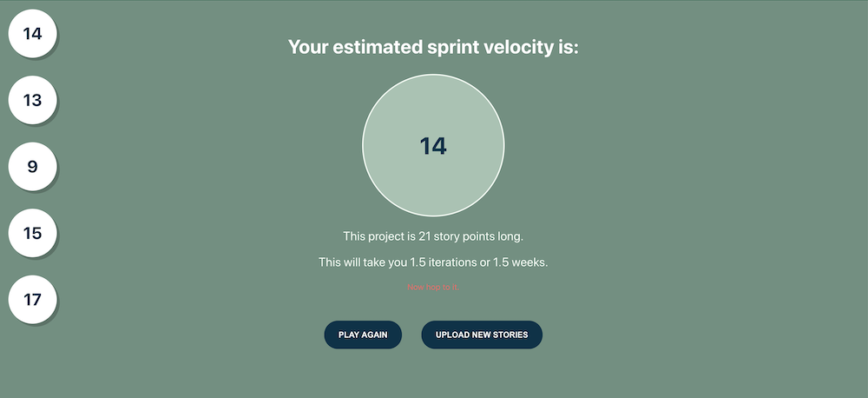Image resolution: width=868 pixels, height=398 pixels.
Task: Choose the bubble showing 17
Action: [x=32, y=300]
